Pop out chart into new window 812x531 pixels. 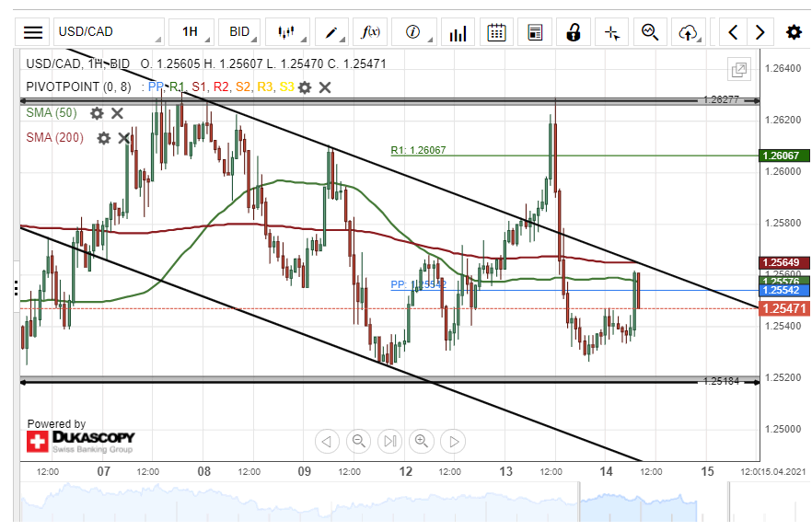pyautogui.click(x=739, y=69)
